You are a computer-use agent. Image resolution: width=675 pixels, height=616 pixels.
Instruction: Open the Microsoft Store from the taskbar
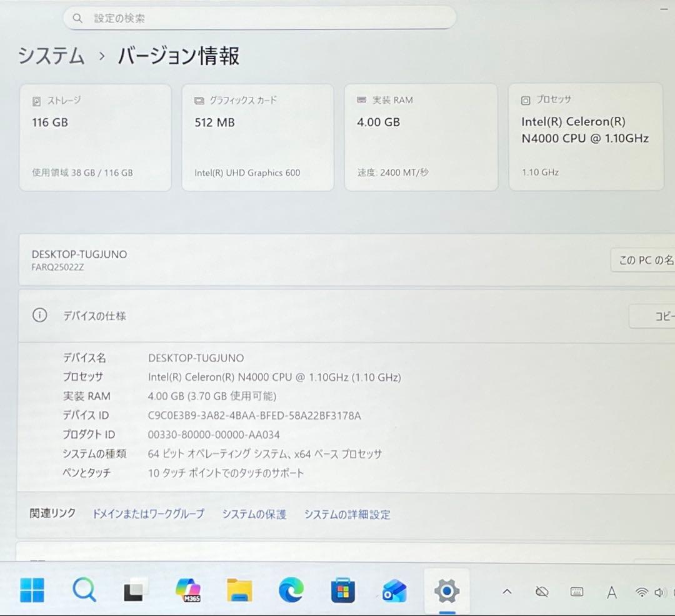[x=342, y=590]
